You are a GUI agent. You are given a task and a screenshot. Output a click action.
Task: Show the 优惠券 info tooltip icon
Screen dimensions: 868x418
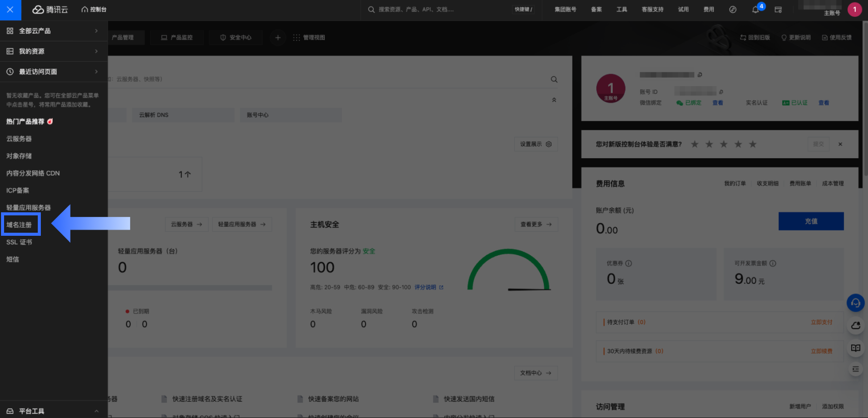pyautogui.click(x=629, y=263)
